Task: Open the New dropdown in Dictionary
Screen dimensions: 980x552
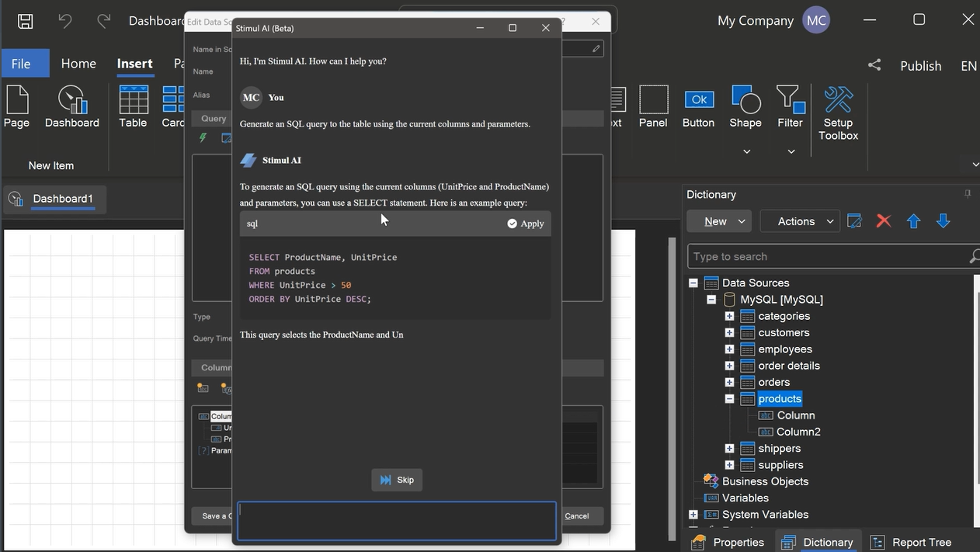Action: [718, 221]
